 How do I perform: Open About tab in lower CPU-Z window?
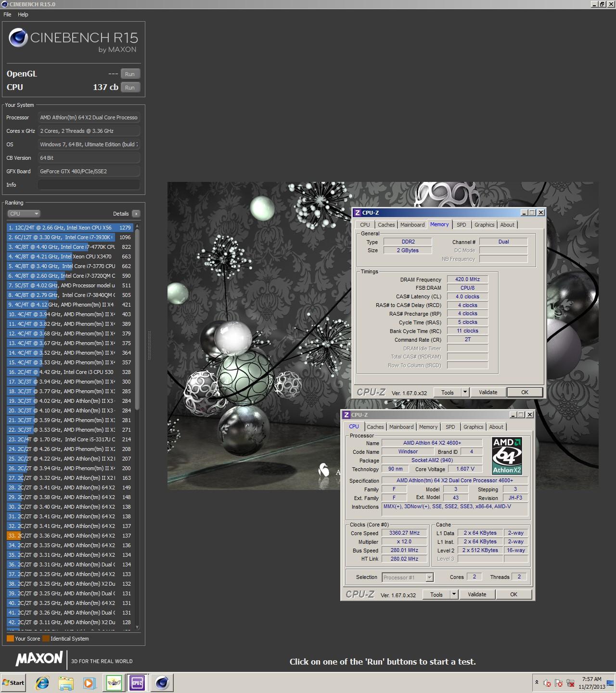(496, 427)
